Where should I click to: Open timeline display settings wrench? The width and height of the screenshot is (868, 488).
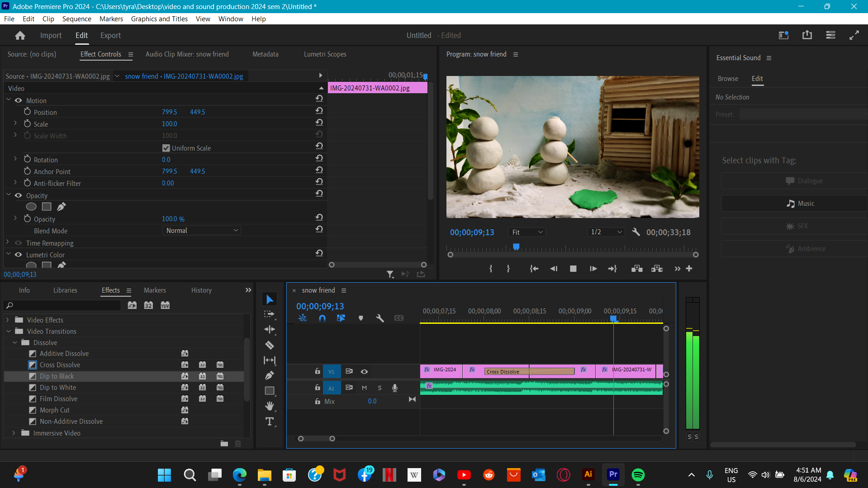pyautogui.click(x=380, y=318)
